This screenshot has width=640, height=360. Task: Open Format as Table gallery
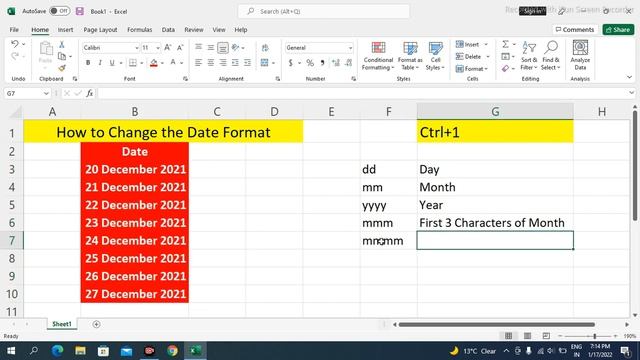[x=410, y=56]
